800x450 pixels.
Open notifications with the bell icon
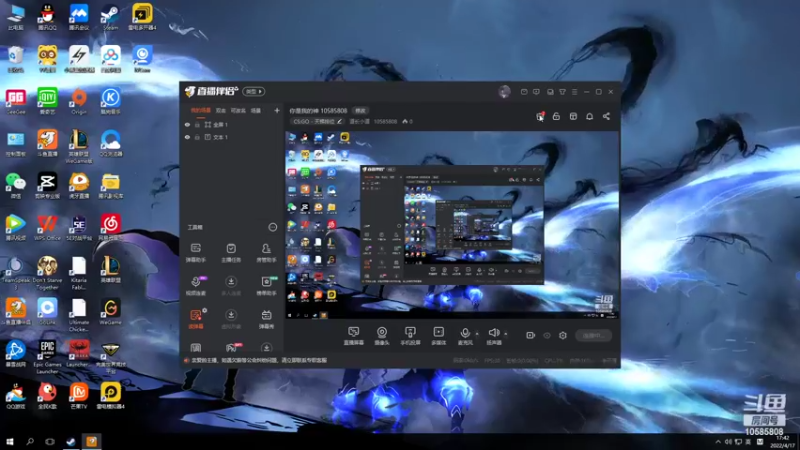tap(589, 116)
